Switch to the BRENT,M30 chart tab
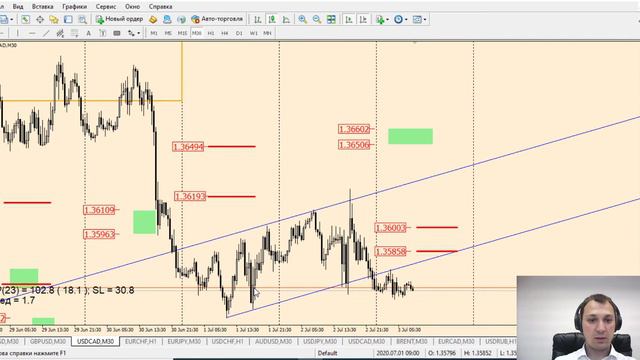 point(411,341)
